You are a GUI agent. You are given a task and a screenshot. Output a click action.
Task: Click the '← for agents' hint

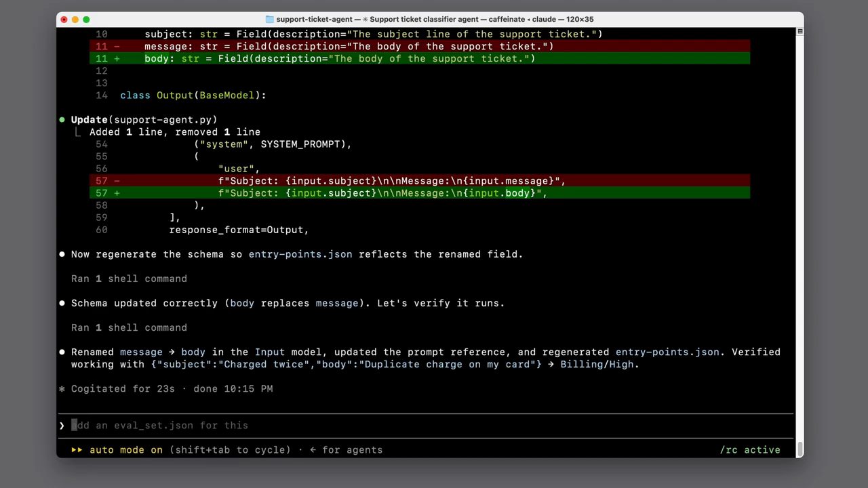(x=347, y=450)
